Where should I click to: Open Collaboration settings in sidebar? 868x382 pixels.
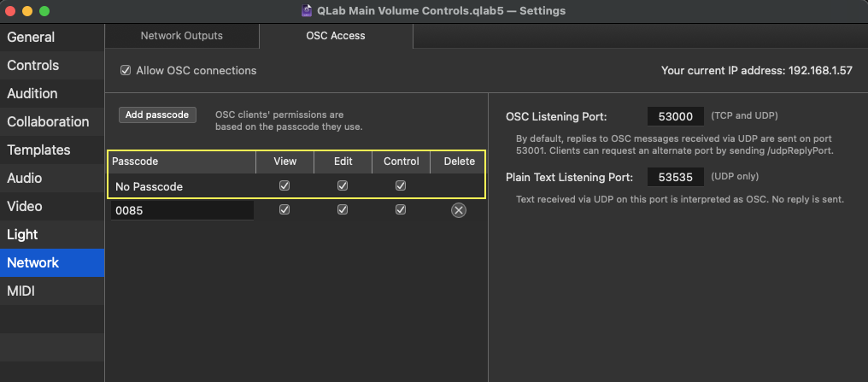48,122
